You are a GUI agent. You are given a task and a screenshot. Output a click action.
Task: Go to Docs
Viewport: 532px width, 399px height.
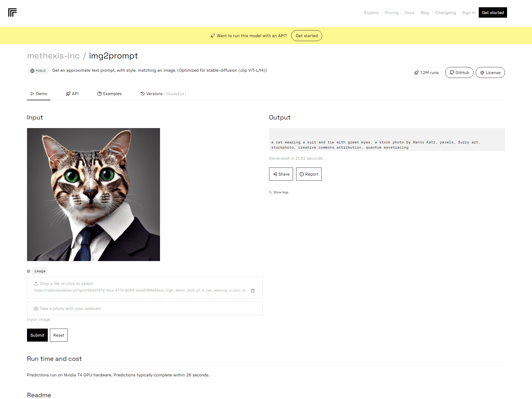(409, 12)
